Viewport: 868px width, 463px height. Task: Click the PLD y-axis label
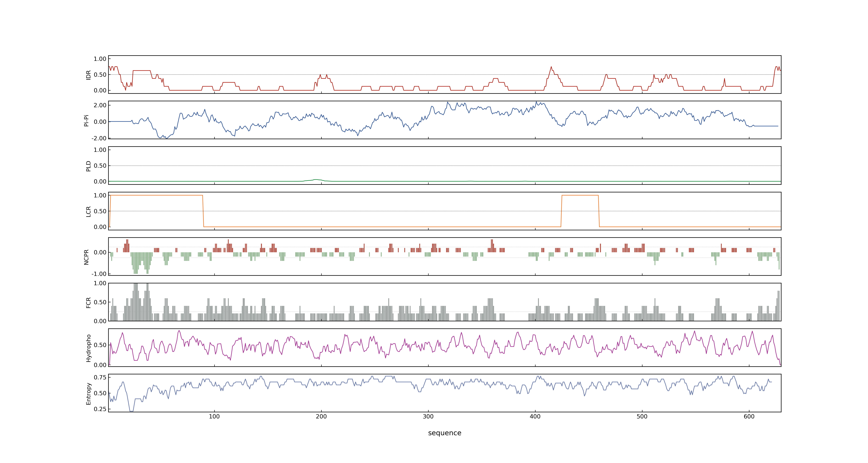click(x=88, y=166)
